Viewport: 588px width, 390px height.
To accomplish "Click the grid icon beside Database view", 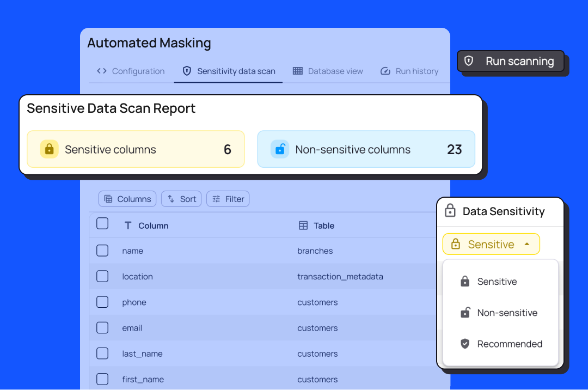I will pyautogui.click(x=298, y=71).
